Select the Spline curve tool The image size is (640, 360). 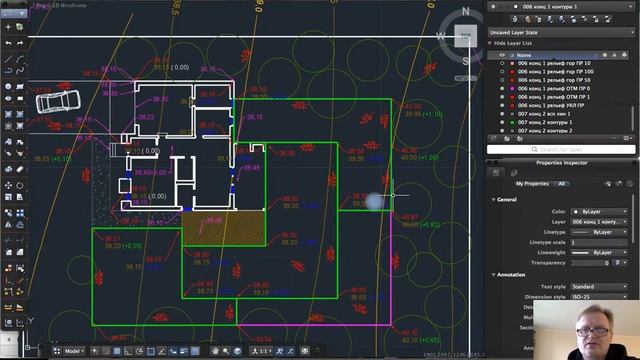coord(20,71)
